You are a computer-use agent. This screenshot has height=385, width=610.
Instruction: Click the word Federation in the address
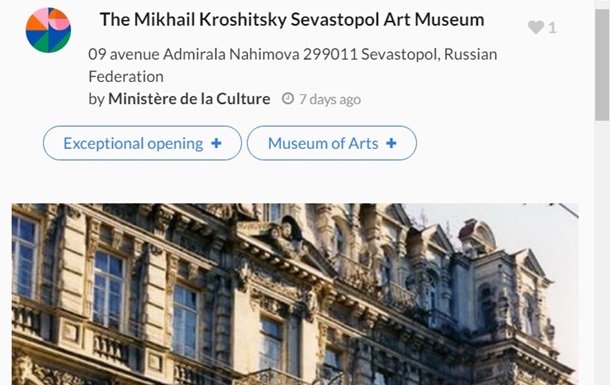[126, 77]
